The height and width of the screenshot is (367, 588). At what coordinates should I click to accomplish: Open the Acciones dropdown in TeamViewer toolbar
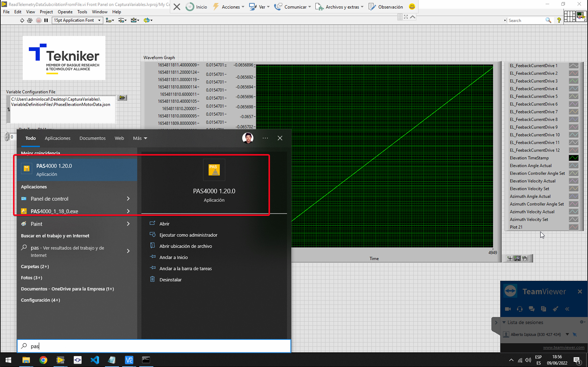(228, 7)
